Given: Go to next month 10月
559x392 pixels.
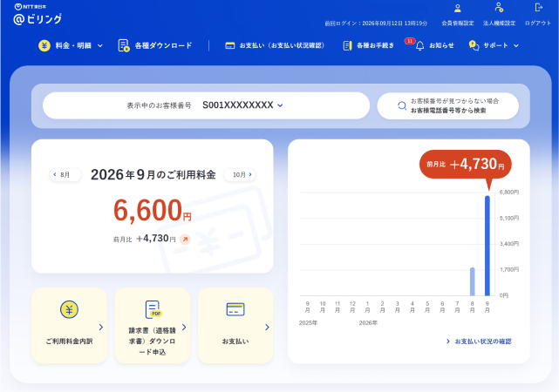Looking at the screenshot, I should pos(240,174).
